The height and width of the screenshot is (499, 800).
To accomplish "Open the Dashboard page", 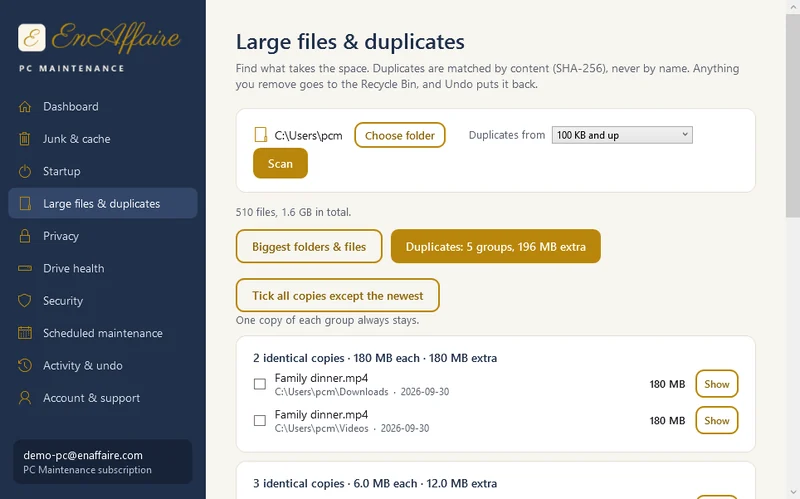I will click(103, 107).
